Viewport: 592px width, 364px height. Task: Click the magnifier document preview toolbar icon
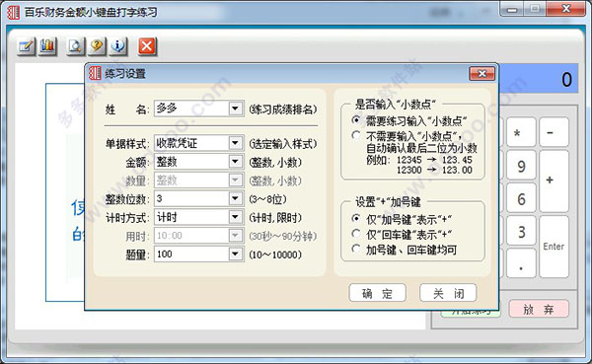(x=76, y=46)
